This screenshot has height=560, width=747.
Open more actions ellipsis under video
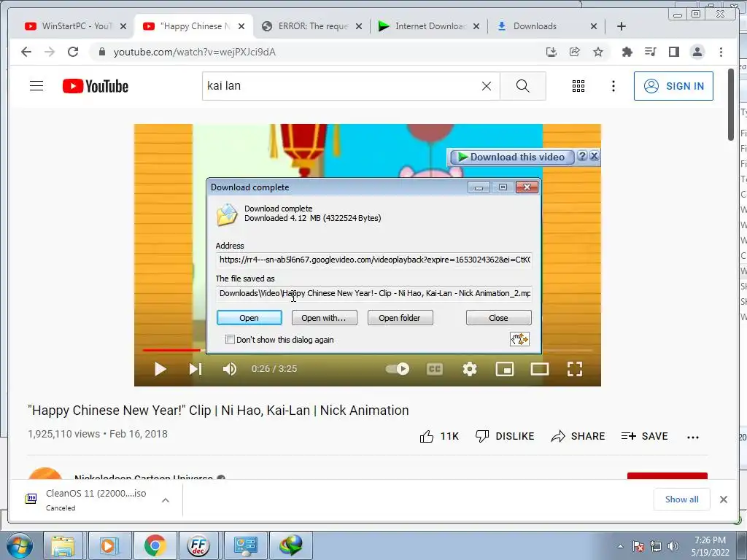[x=693, y=437]
